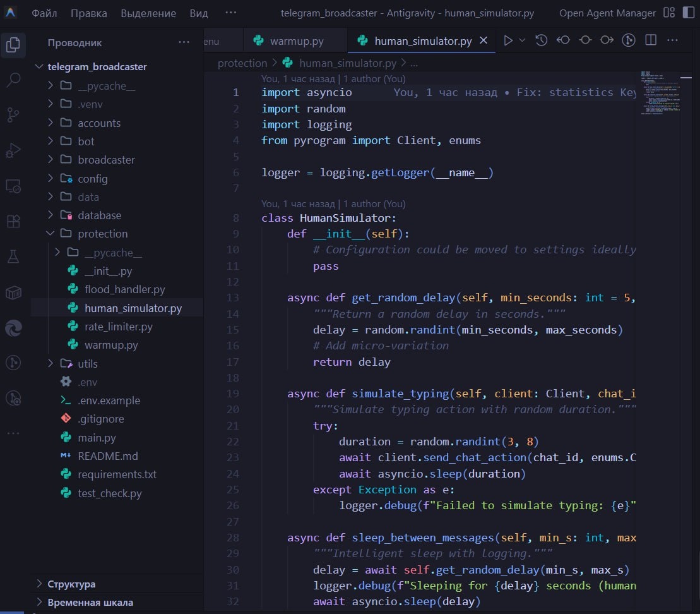Image resolution: width=700 pixels, height=614 pixels.
Task: Expand the config folder
Action: pos(92,179)
